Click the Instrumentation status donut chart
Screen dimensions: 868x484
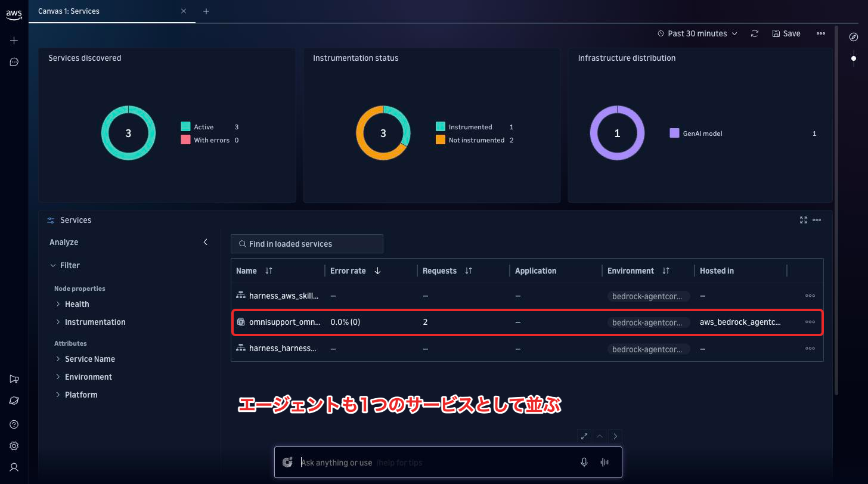click(x=383, y=133)
